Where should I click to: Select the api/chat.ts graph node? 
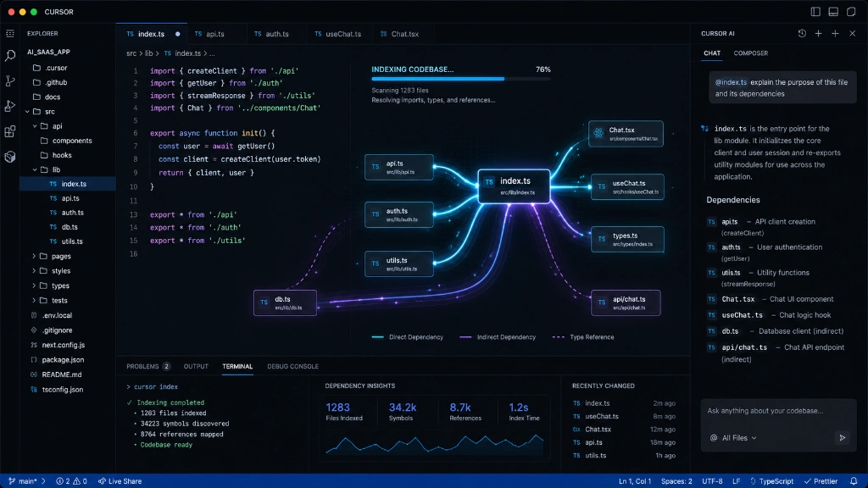(x=626, y=302)
